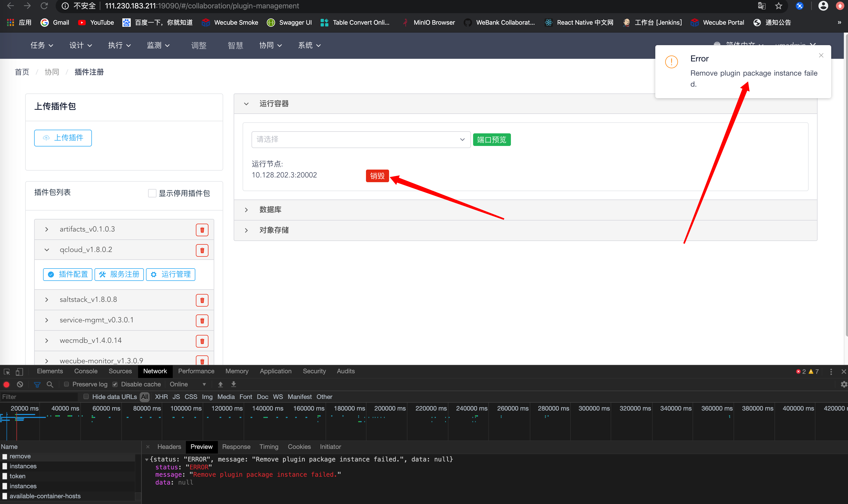
Task: Expand artifacts_v0.1.0.3 package row
Action: point(46,229)
